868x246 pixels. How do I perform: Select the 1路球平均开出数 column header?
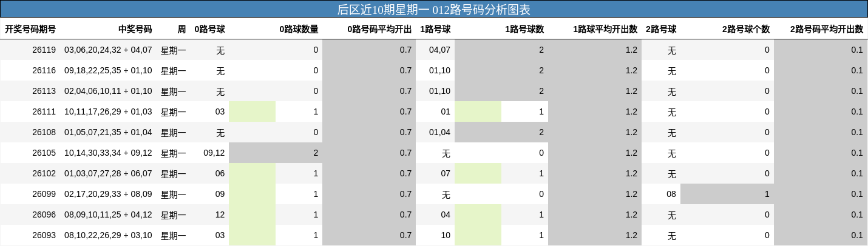[605, 29]
